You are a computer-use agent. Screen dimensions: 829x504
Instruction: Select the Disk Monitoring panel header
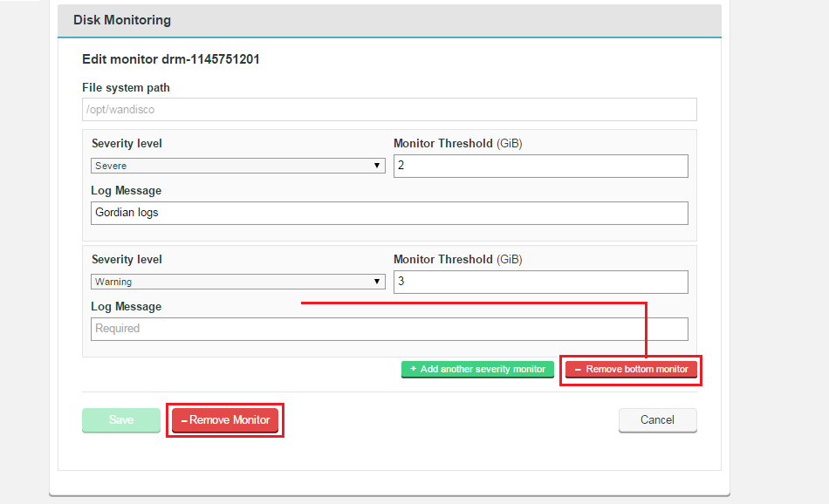(x=389, y=21)
